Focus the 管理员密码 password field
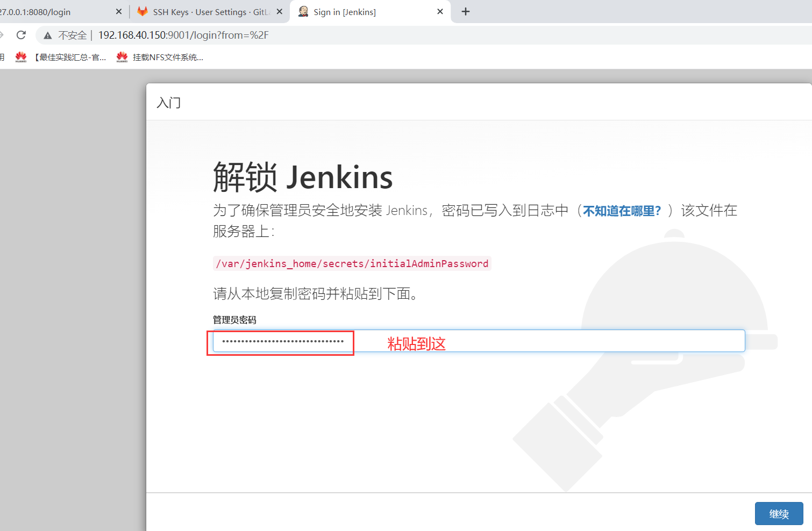 [x=479, y=341]
